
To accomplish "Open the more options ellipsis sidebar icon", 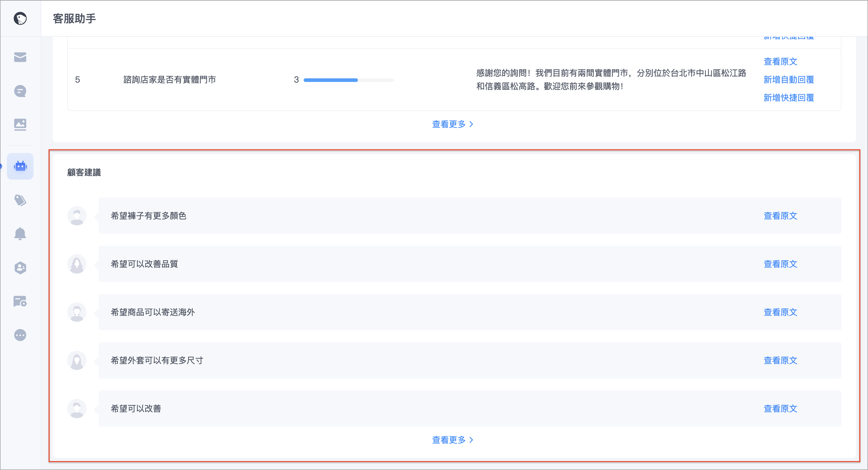I will (20, 335).
